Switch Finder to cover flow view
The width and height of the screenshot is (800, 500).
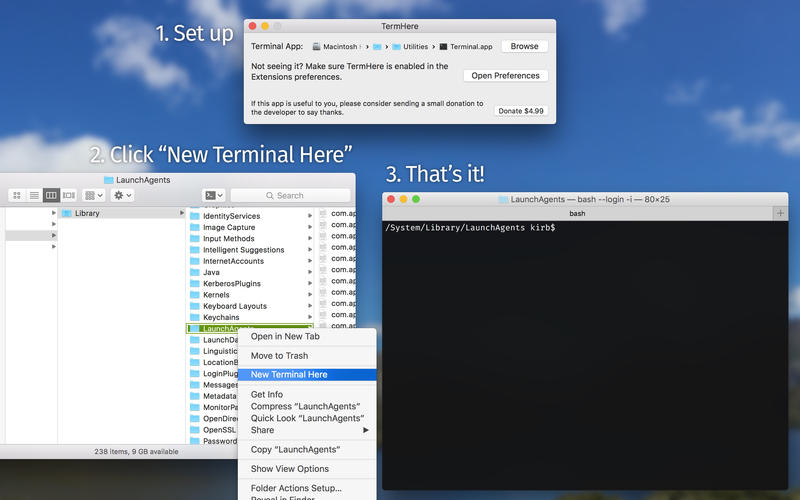click(x=69, y=195)
